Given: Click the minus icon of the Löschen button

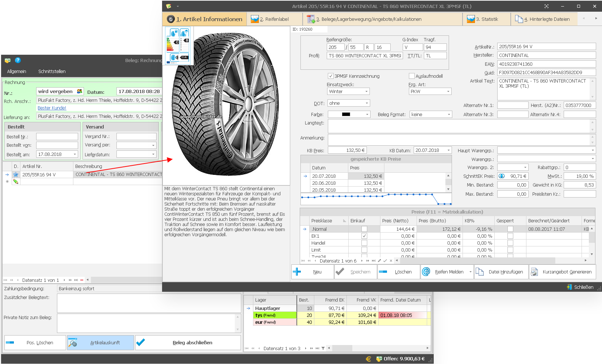Looking at the screenshot, I should (383, 272).
